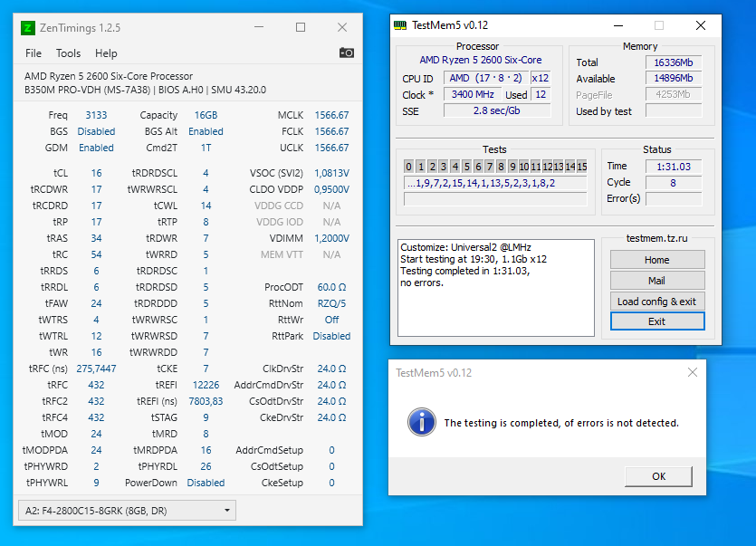Click the CLDO VDDP value 0,9500V

coord(331,189)
